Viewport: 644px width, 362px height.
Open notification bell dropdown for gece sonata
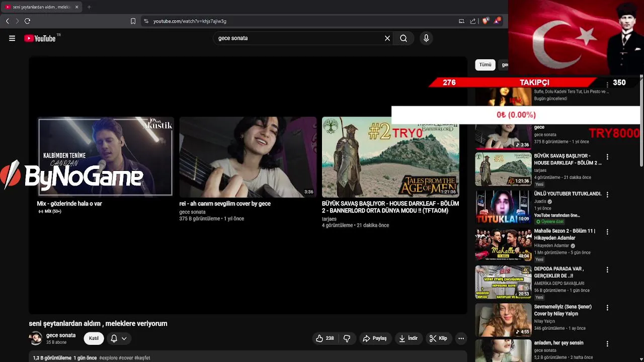coord(119,338)
